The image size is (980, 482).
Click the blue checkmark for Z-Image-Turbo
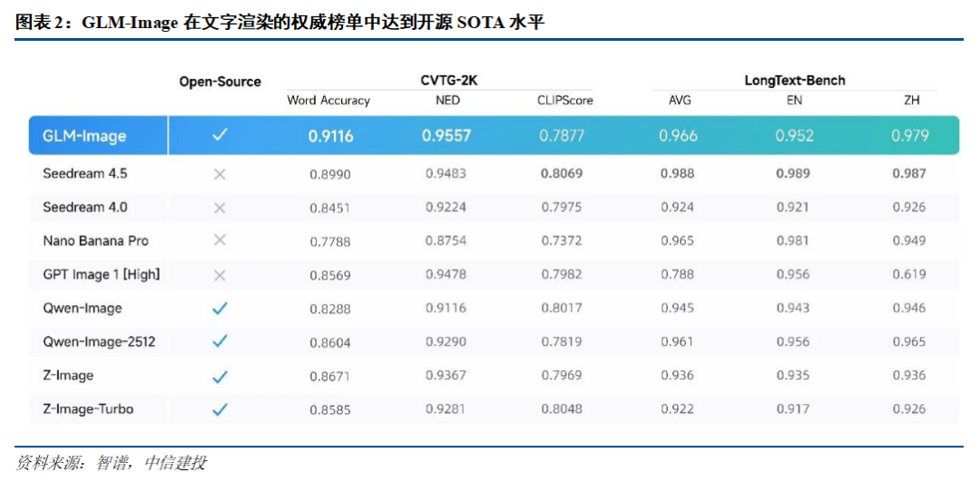click(x=220, y=409)
